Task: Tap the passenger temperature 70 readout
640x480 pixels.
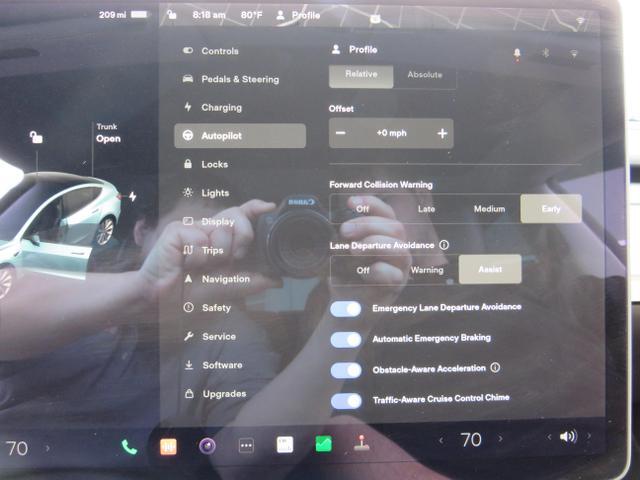Action: 471,440
